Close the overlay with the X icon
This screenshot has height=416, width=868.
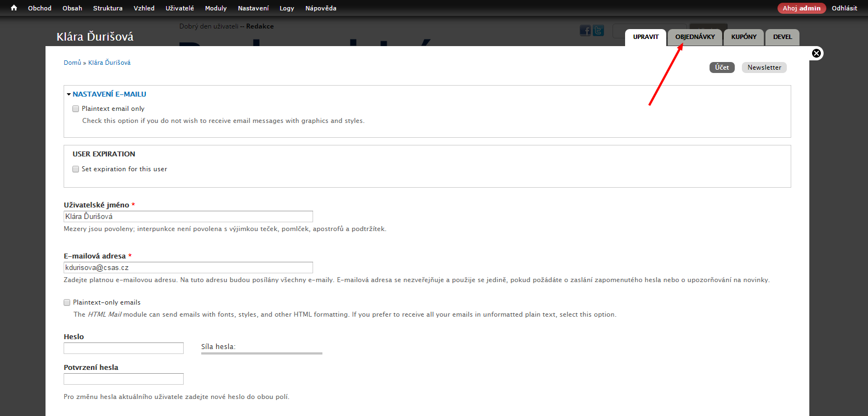(816, 53)
